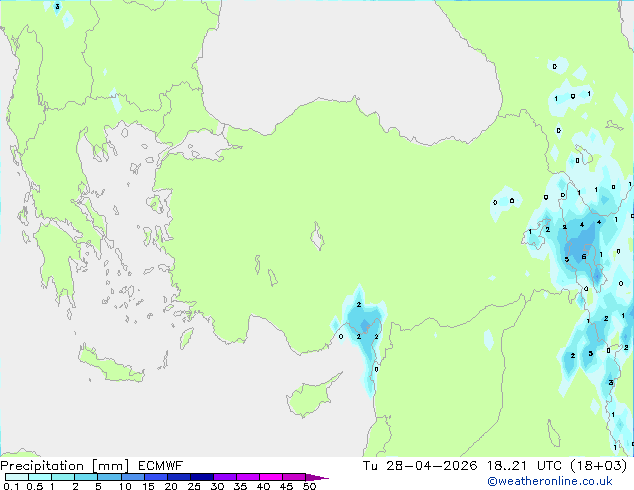Select the 5–10 mm legend color swatch

[x=109, y=477]
